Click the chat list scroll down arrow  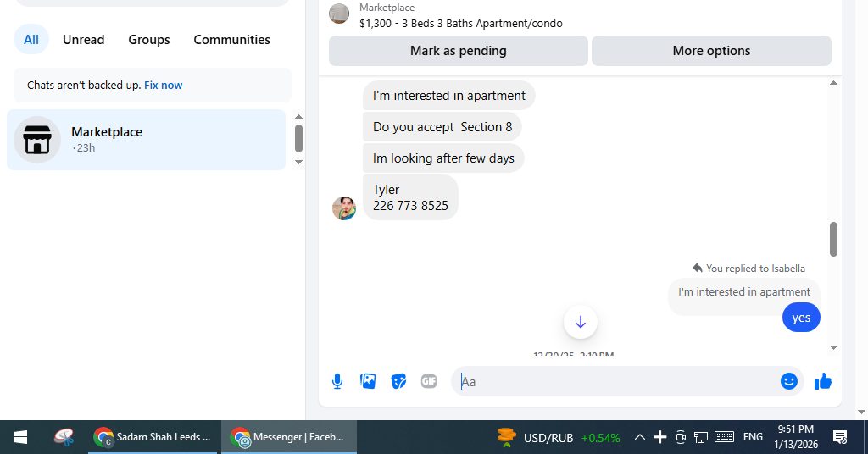(299, 162)
